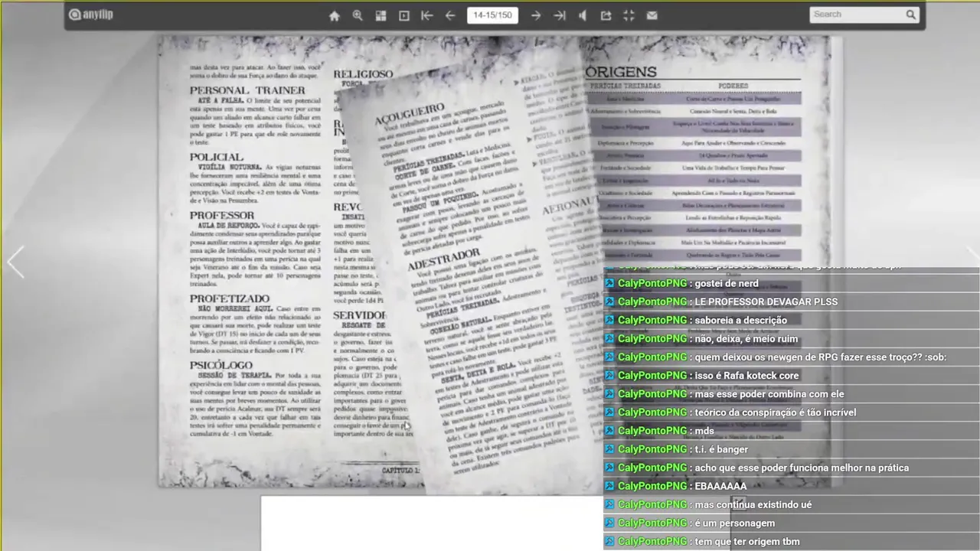
Task: Click chat message 'tem que ter origem tbm'
Action: (746, 541)
